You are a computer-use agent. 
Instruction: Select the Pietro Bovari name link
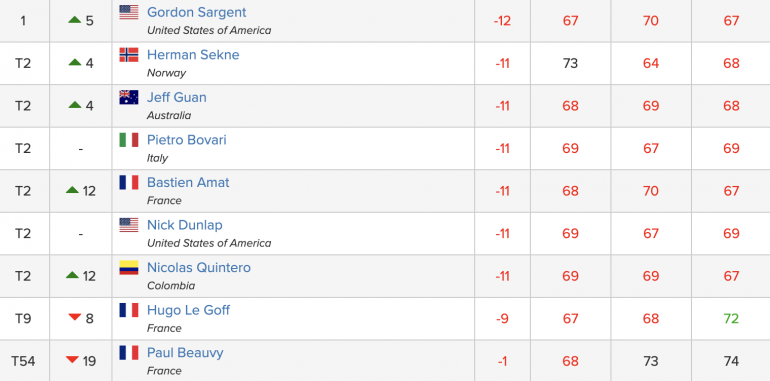tap(187, 140)
